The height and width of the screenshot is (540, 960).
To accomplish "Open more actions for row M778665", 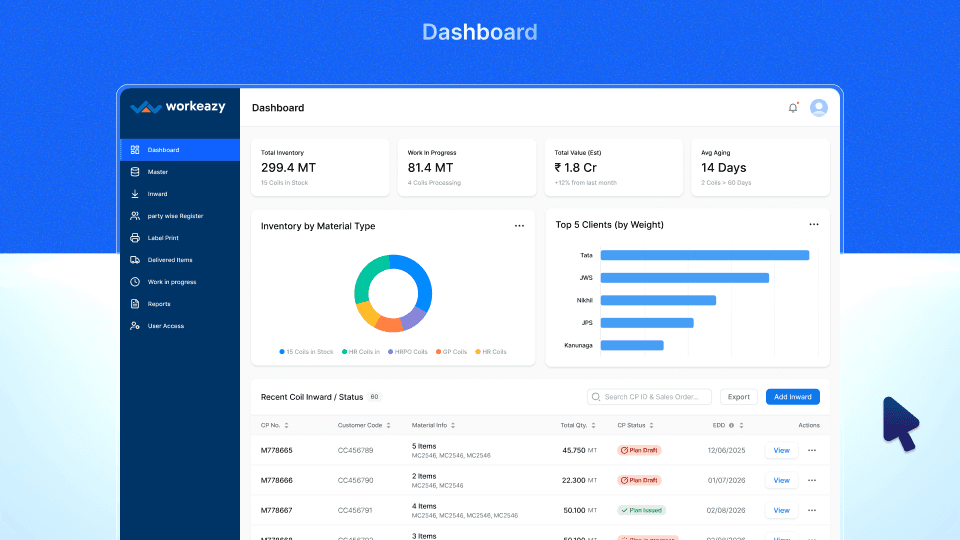I will [x=812, y=451].
